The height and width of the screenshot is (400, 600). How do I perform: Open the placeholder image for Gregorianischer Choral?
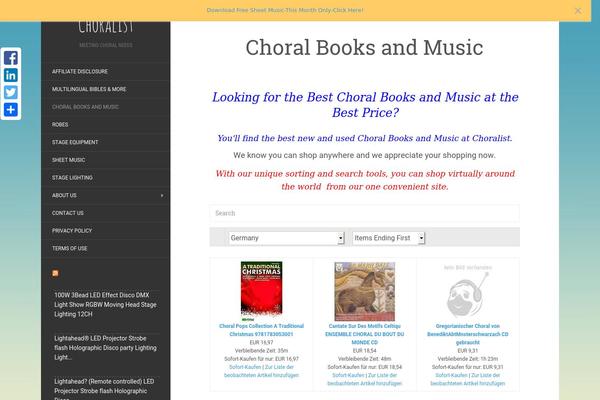468,291
